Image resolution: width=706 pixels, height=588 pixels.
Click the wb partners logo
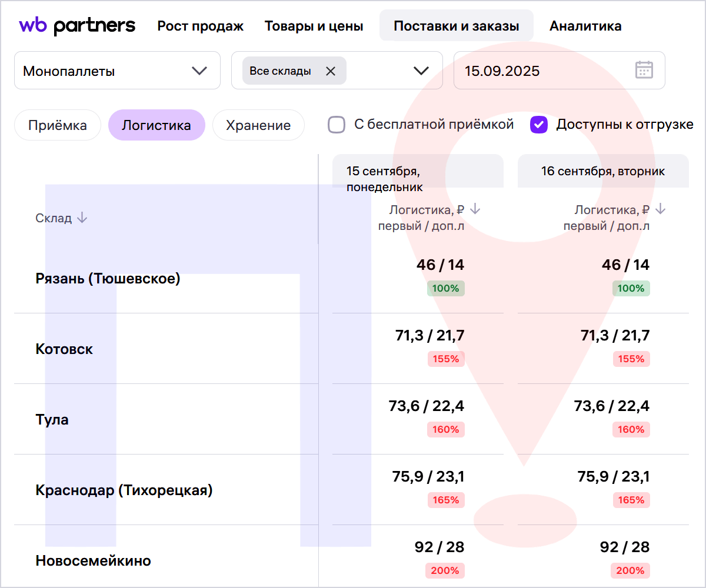pos(77,26)
